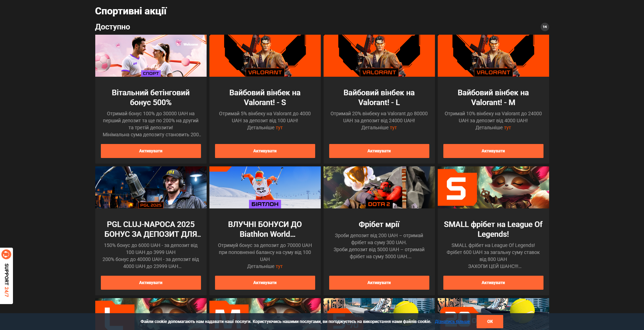The image size is (644, 330).
Task: Activate the Фрібет мрії offer
Action: coord(379,283)
